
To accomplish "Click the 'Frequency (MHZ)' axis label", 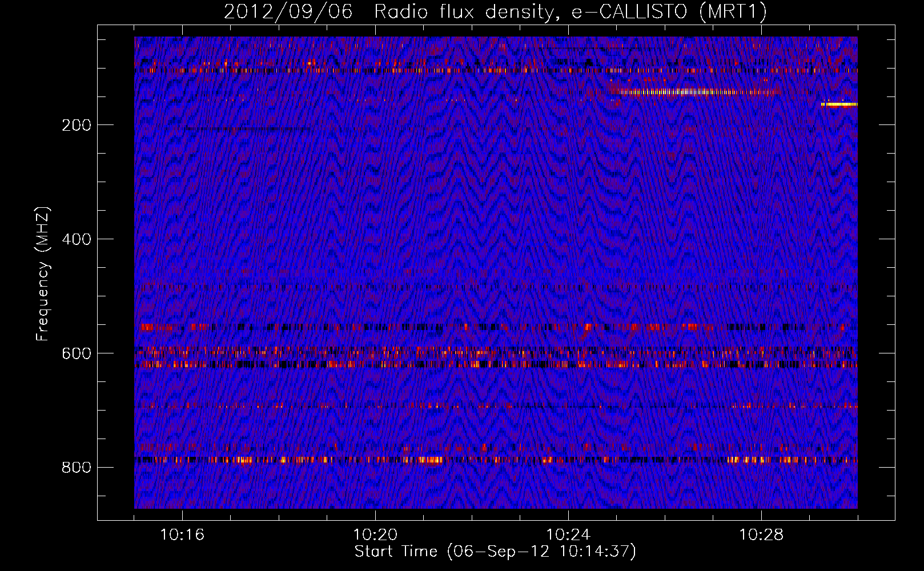I will (43, 274).
